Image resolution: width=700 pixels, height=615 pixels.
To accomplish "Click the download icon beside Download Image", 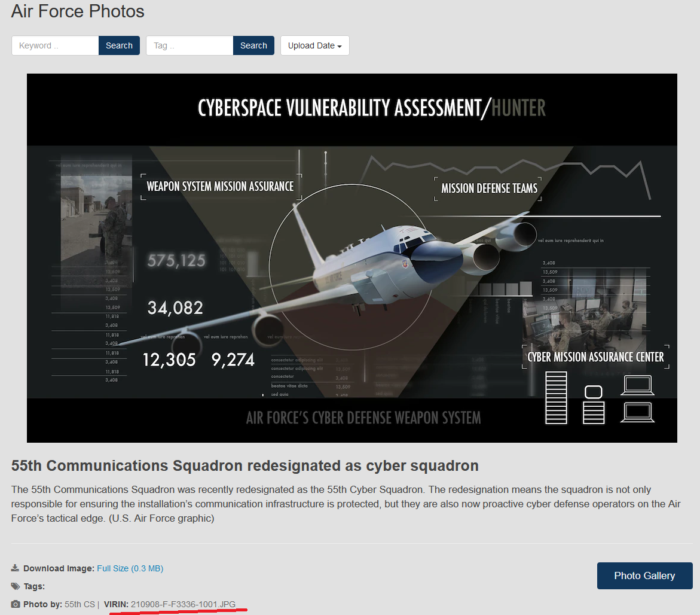I will (15, 568).
